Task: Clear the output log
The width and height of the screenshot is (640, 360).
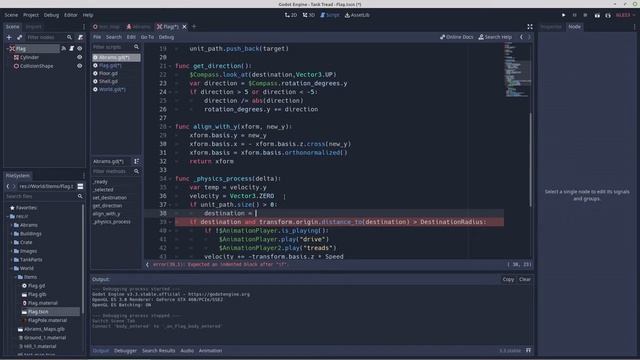Action: (525, 280)
